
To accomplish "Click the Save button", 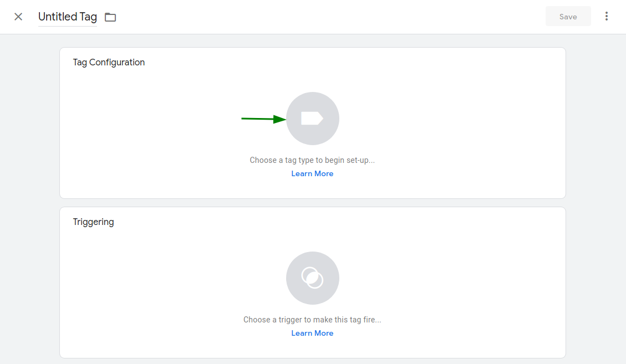I will pyautogui.click(x=568, y=17).
